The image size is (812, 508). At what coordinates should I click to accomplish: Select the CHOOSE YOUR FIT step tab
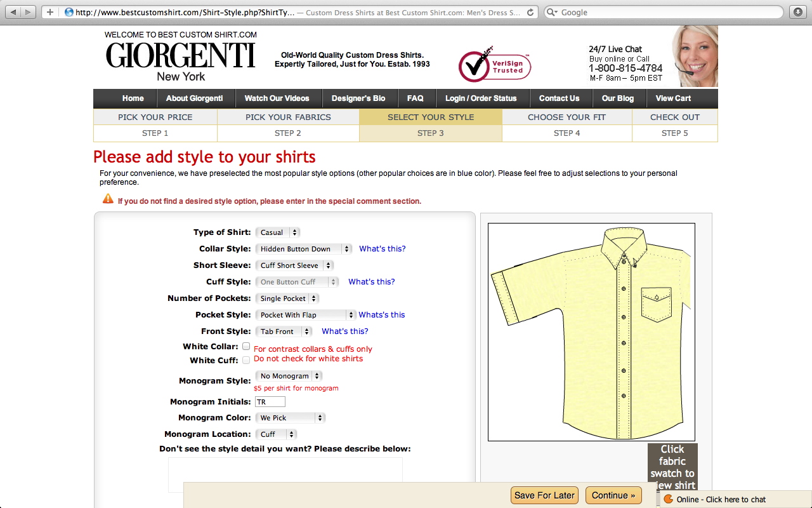566,117
